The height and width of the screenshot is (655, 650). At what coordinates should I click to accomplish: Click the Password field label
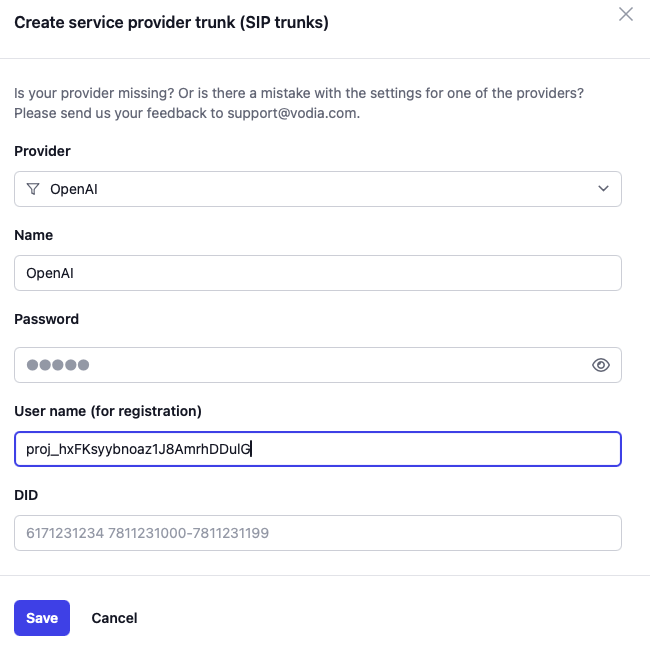tap(46, 319)
